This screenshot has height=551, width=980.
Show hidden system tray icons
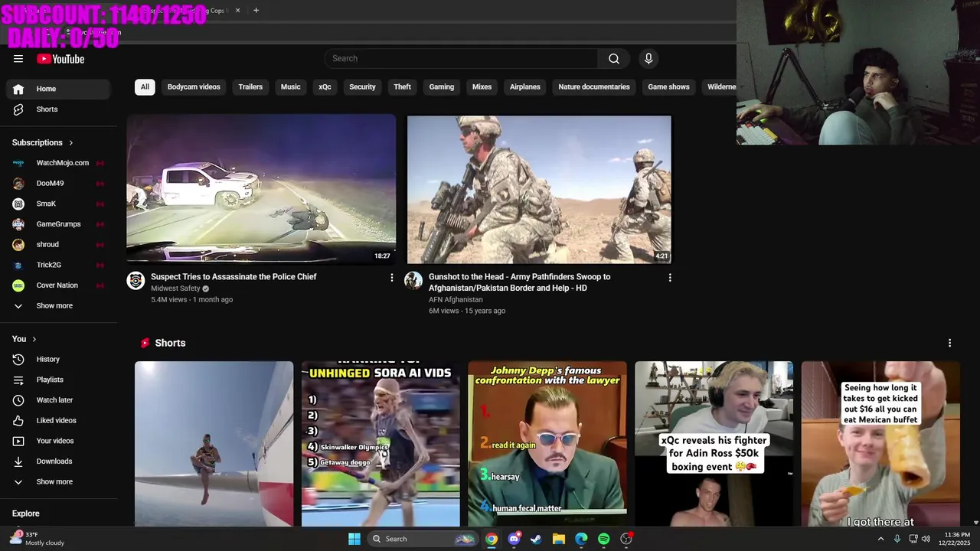click(x=880, y=539)
